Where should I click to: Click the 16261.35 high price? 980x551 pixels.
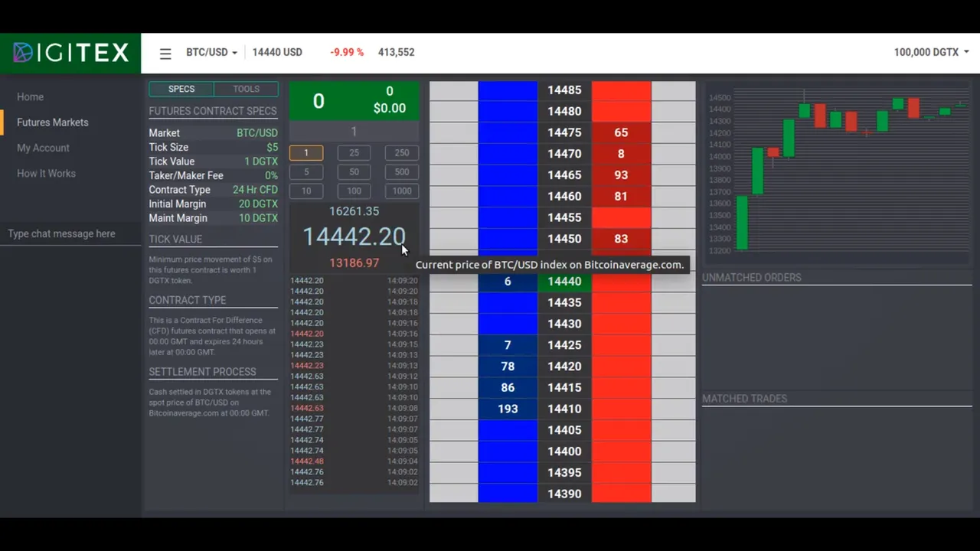click(354, 211)
